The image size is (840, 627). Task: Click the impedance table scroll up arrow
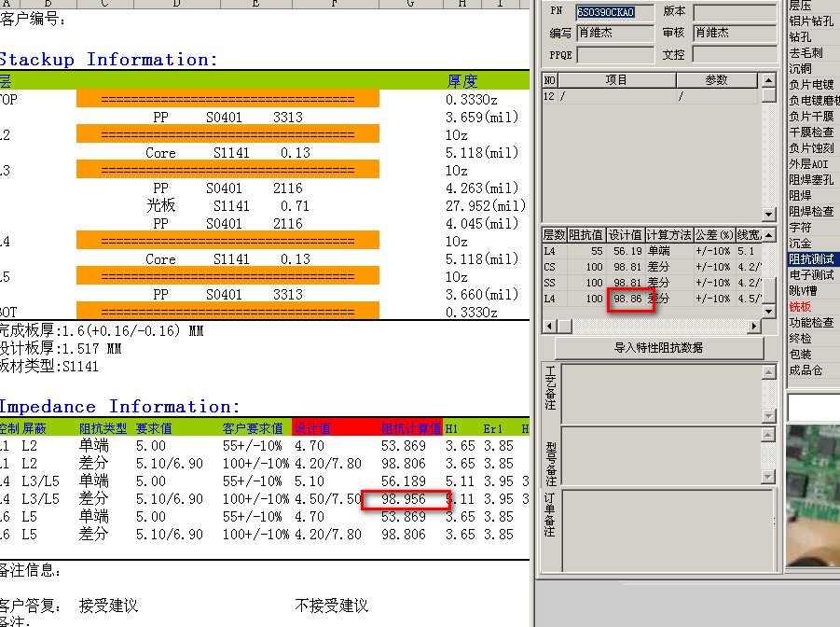(x=769, y=235)
